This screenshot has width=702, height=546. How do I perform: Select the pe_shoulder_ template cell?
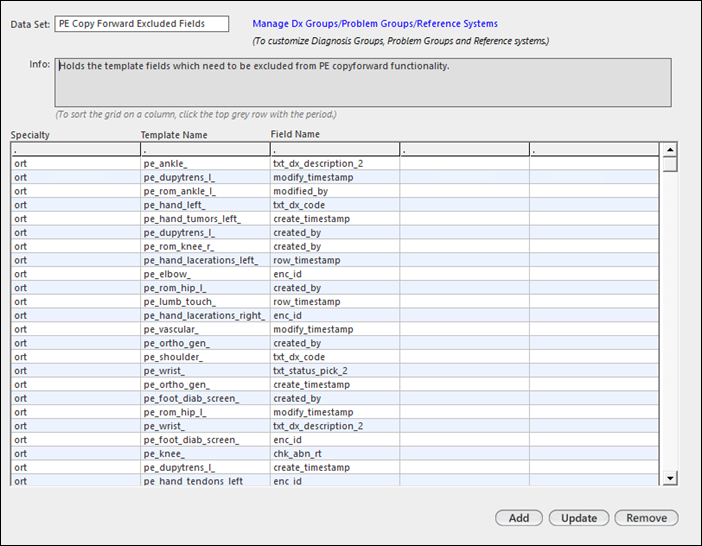tap(205, 357)
